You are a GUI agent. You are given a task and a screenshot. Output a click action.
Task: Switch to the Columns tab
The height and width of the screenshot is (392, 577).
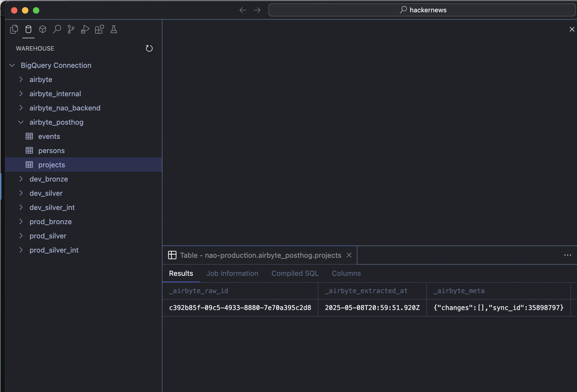(x=346, y=273)
